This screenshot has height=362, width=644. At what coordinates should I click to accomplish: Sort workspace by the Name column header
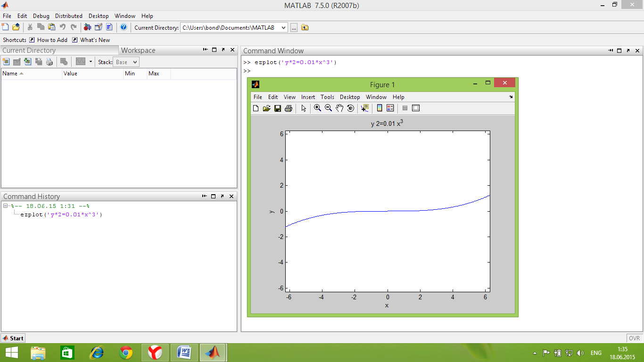pos(32,74)
